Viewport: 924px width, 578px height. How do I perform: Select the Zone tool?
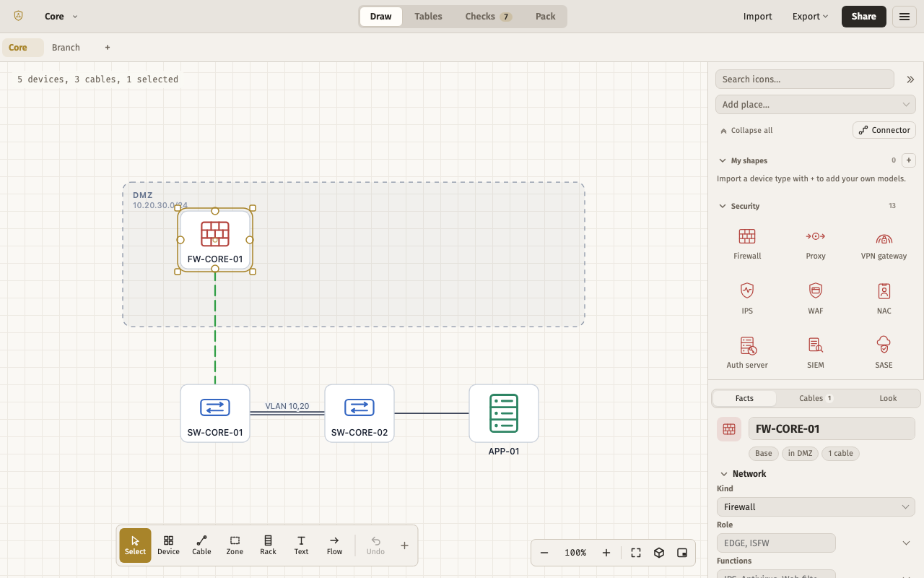click(x=235, y=545)
